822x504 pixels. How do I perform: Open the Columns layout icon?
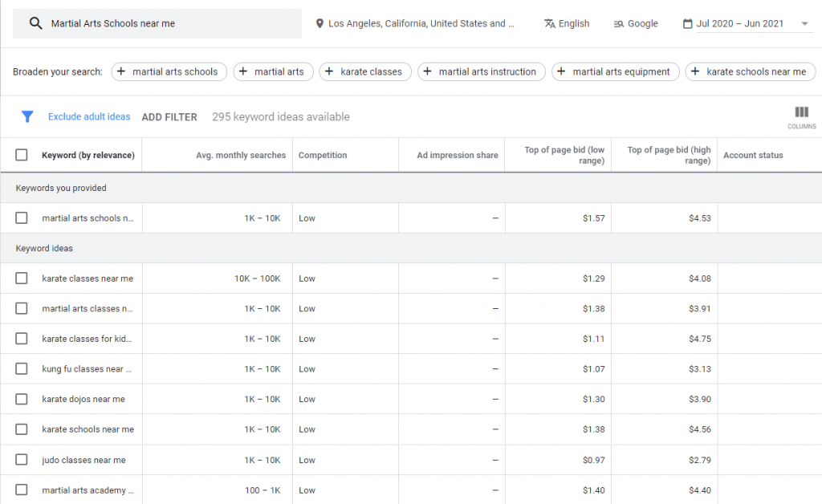click(x=801, y=112)
